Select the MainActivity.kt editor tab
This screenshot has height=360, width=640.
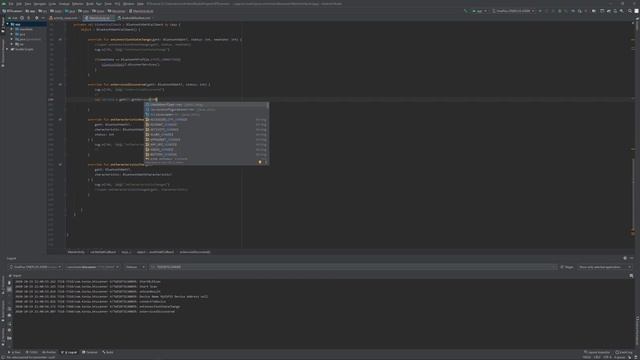point(98,18)
